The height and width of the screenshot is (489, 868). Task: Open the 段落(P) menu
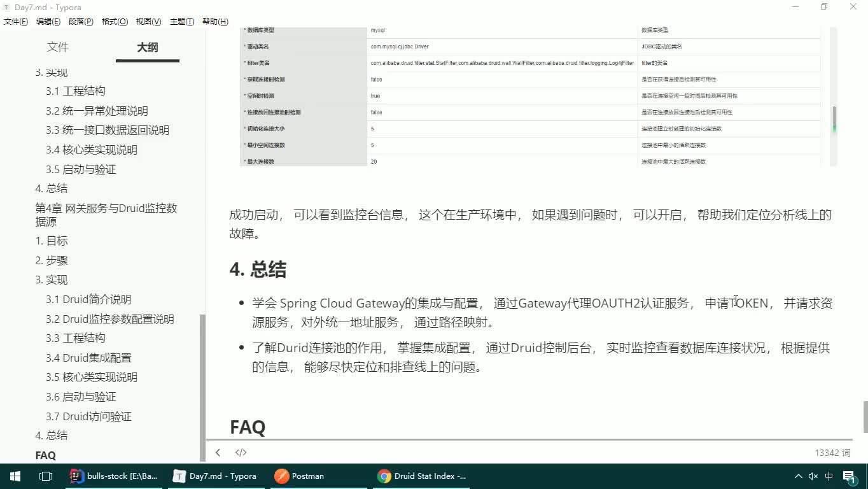pyautogui.click(x=81, y=22)
